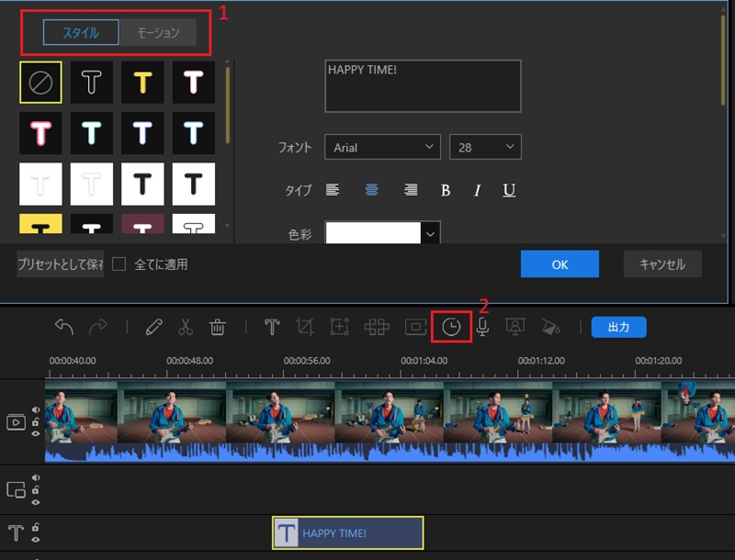The image size is (735, 560).
Task: Toggle bold text formatting
Action: pos(446,190)
